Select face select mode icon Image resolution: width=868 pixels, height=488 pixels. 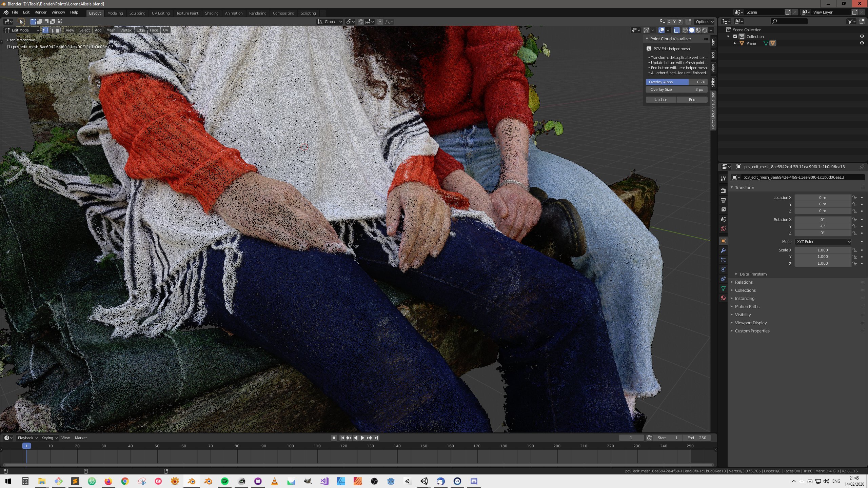pos(58,30)
